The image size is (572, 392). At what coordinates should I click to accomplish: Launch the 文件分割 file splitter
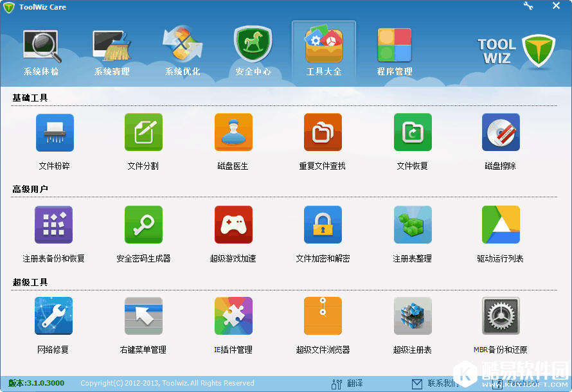[x=143, y=133]
